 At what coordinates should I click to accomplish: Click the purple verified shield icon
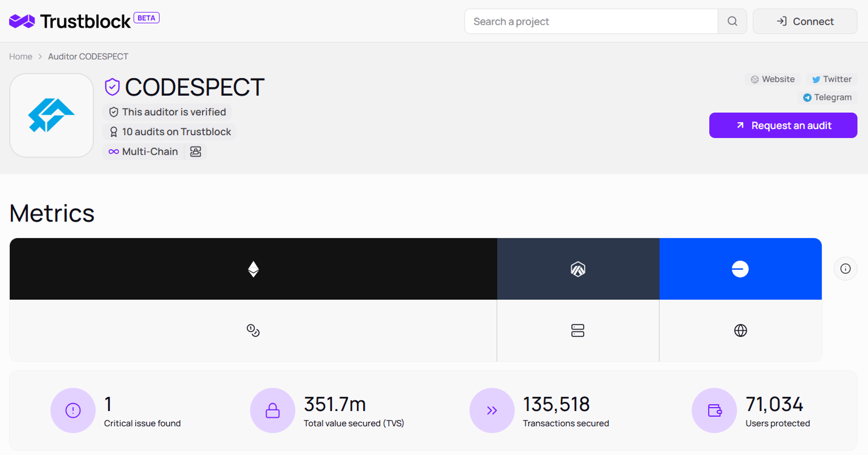112,87
